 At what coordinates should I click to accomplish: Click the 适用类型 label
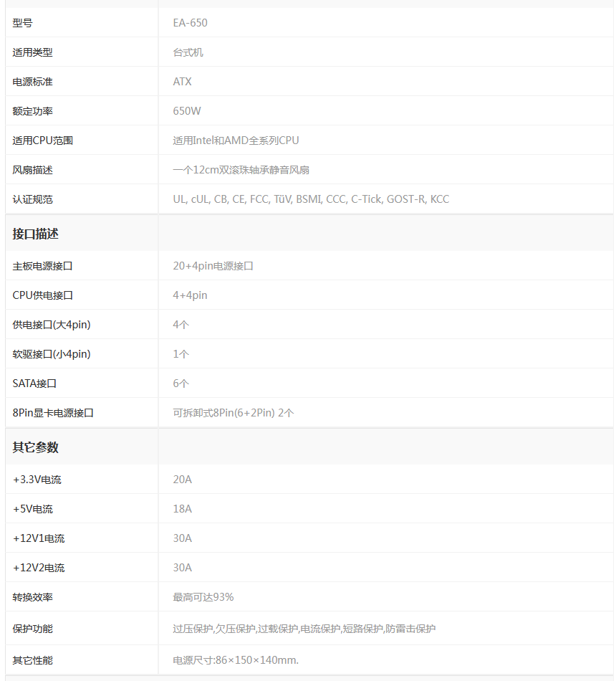[x=32, y=52]
